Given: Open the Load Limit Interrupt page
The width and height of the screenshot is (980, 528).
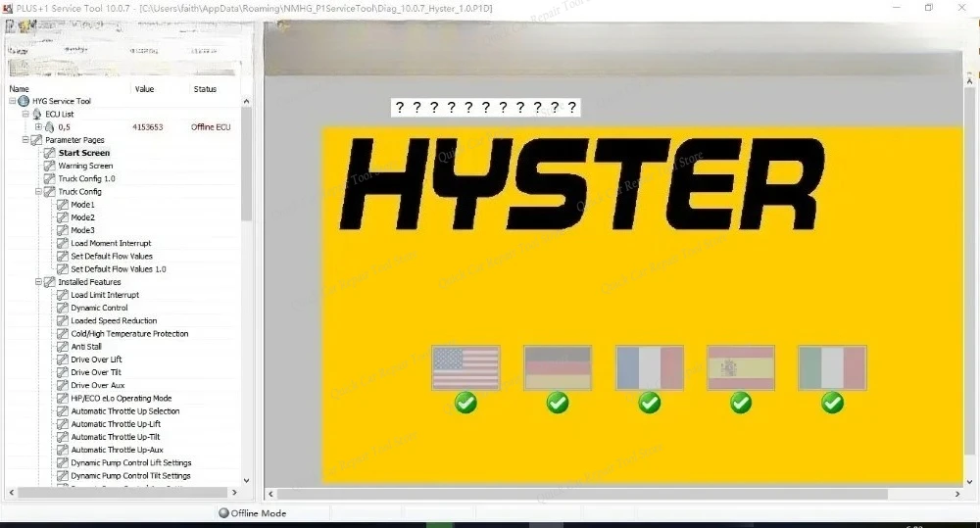Looking at the screenshot, I should point(105,295).
